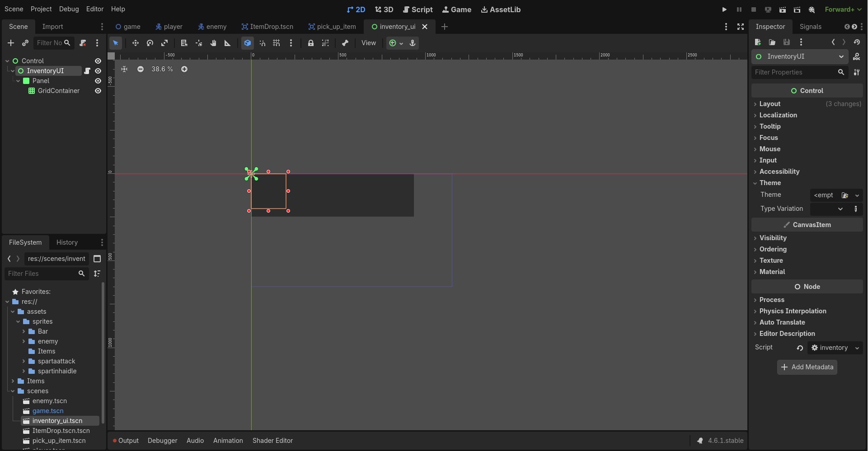Open the Debug menu
The width and height of the screenshot is (868, 451).
coord(69,9)
